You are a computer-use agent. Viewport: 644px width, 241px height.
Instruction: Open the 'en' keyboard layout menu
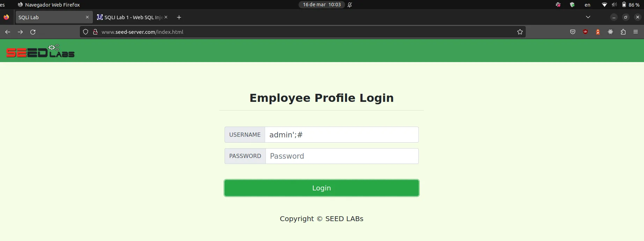pos(587,5)
